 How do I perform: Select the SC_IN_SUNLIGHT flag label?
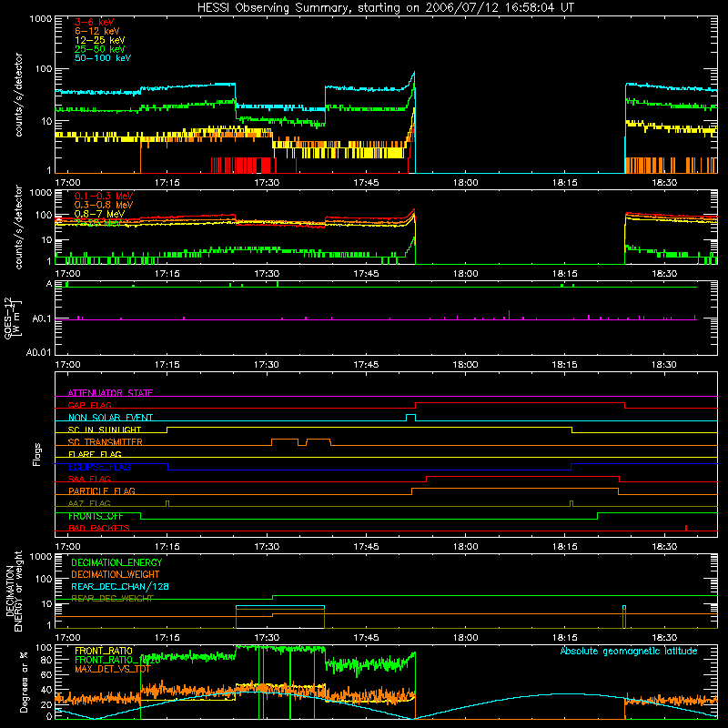point(105,430)
